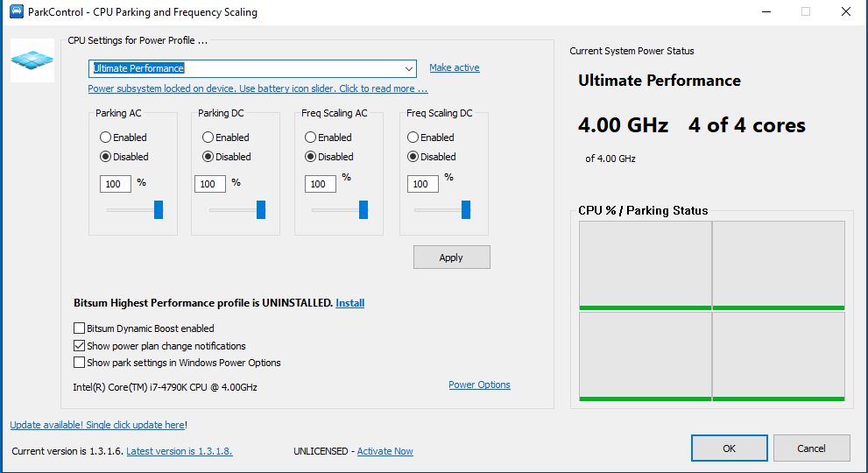Click 'UNLICENSED' status text
This screenshot has width=868, height=473.
pyautogui.click(x=321, y=451)
